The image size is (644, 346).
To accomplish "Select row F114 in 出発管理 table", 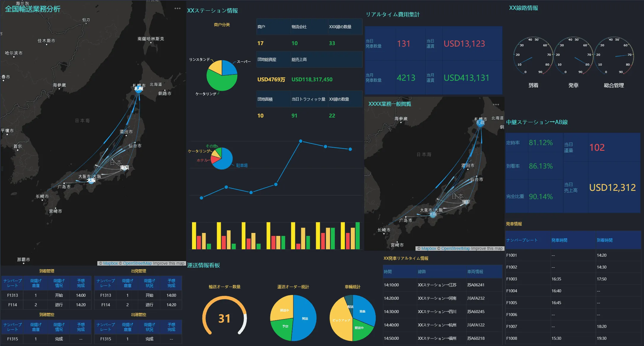I will pyautogui.click(x=138, y=305).
